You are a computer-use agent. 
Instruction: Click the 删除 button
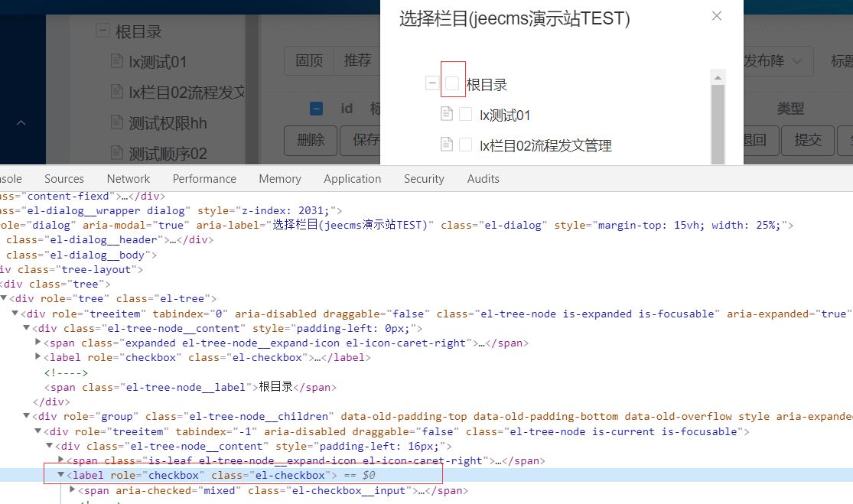[x=311, y=140]
